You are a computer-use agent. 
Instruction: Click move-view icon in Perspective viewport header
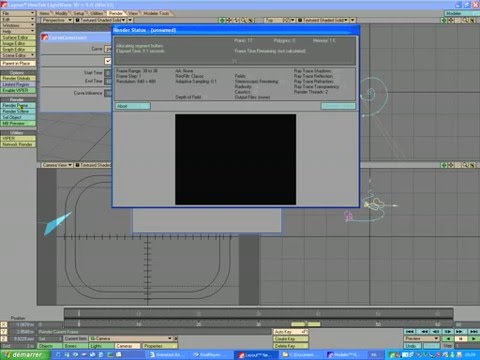pos(229,20)
